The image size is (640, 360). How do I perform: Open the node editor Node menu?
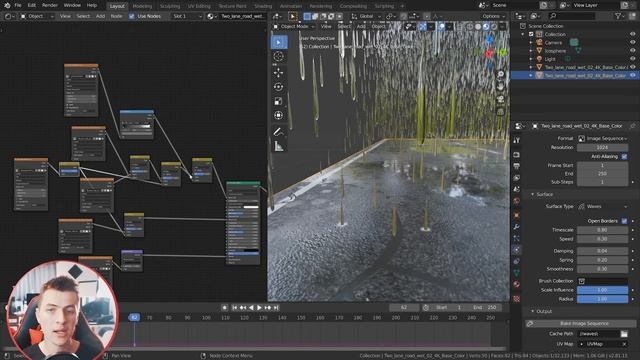pyautogui.click(x=116, y=16)
